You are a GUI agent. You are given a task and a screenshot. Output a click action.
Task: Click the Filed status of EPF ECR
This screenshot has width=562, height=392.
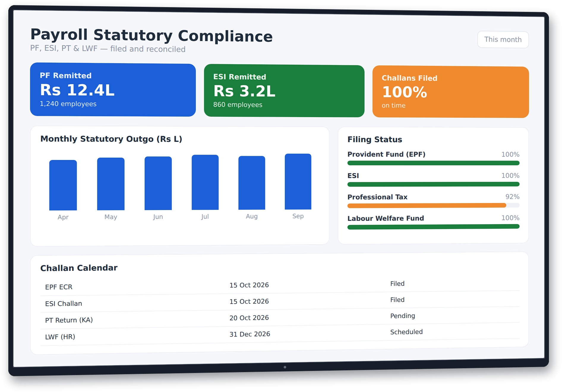coord(397,284)
